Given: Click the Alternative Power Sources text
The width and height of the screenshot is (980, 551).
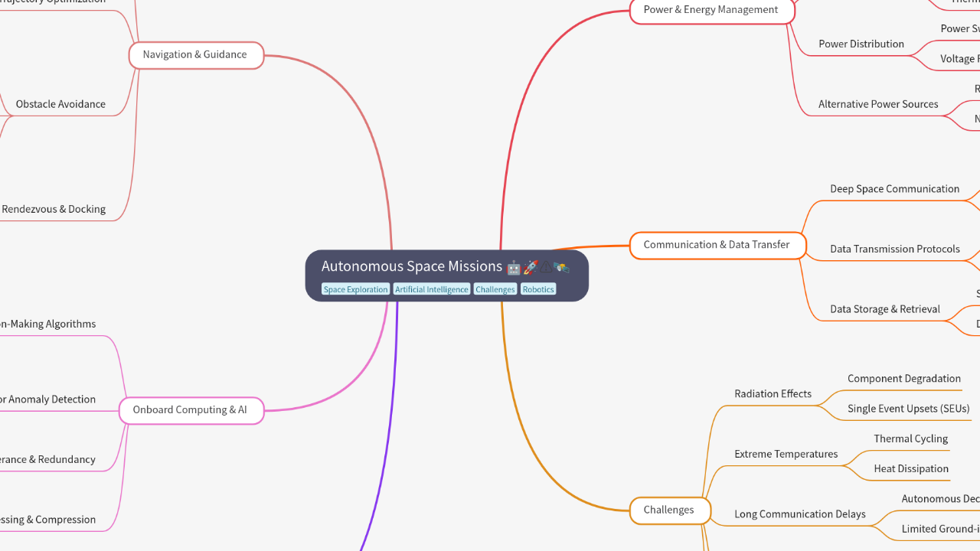Looking at the screenshot, I should [878, 104].
